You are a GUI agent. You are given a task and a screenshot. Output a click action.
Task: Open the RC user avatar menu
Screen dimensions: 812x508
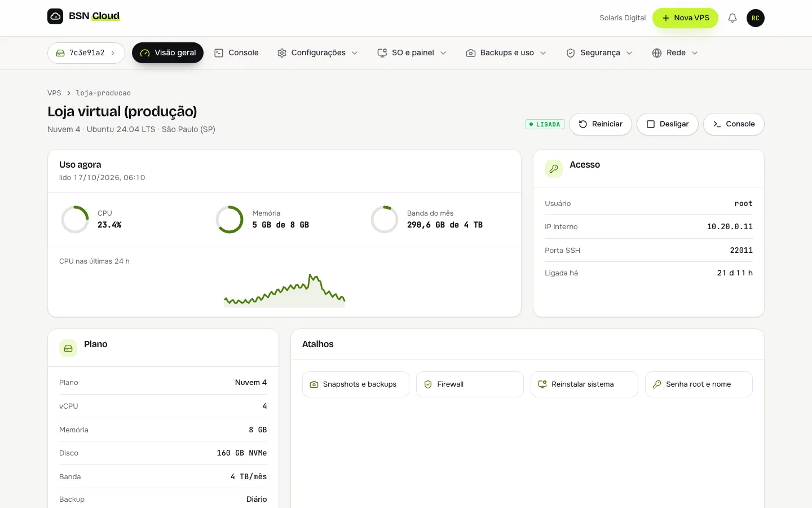click(756, 18)
